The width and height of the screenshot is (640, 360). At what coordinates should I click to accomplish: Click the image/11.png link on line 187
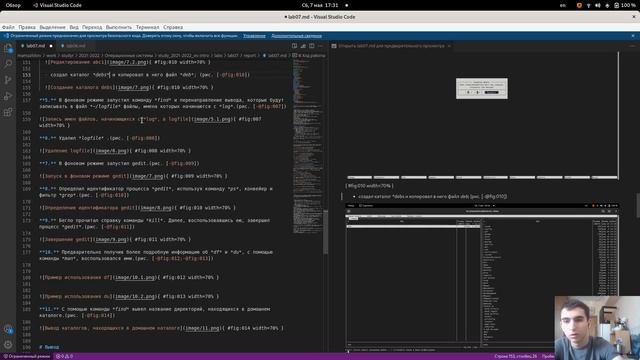[x=202, y=328]
